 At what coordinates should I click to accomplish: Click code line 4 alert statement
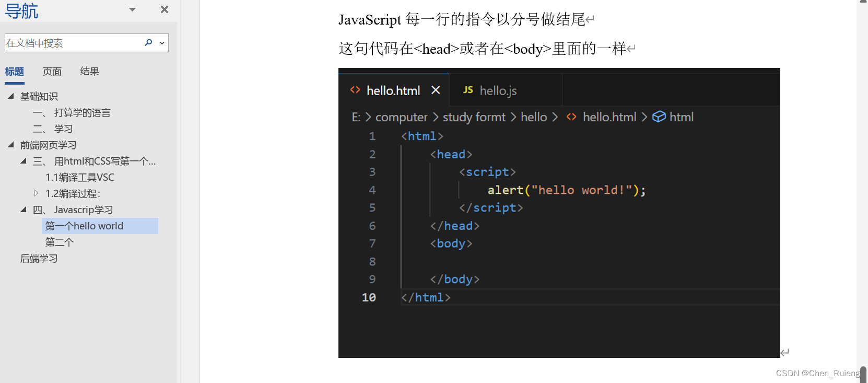pos(567,190)
